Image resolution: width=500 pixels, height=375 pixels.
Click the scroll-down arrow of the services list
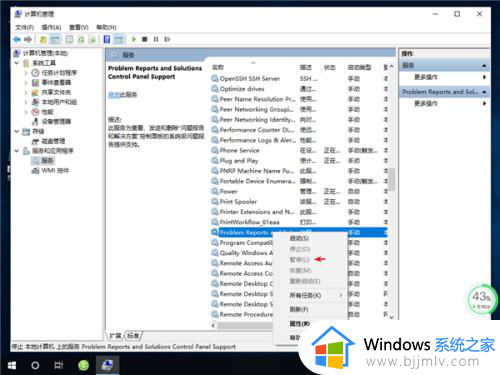(392, 317)
